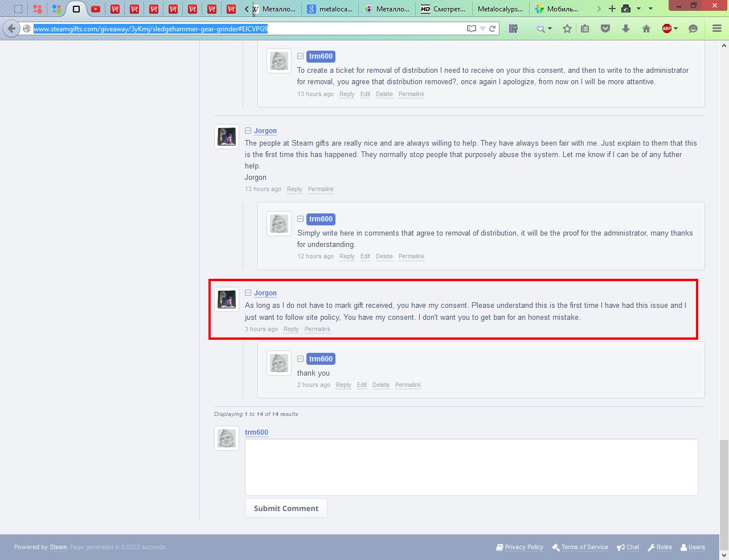This screenshot has width=729, height=560.
Task: Show the URL history dropdown
Action: 482,28
